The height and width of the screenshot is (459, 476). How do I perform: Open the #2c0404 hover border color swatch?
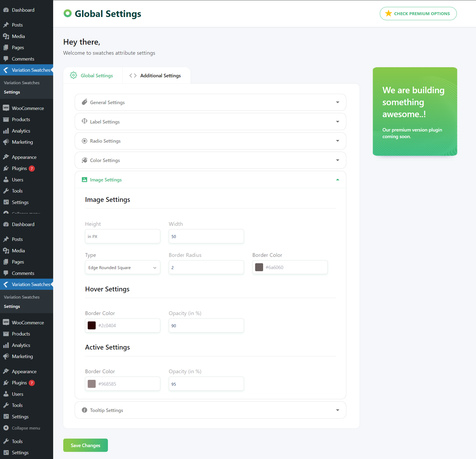[x=92, y=325]
